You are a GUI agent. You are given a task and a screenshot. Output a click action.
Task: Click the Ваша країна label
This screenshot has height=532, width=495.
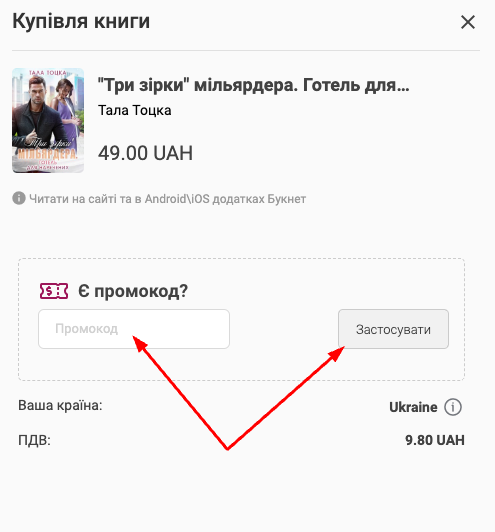pos(60,405)
